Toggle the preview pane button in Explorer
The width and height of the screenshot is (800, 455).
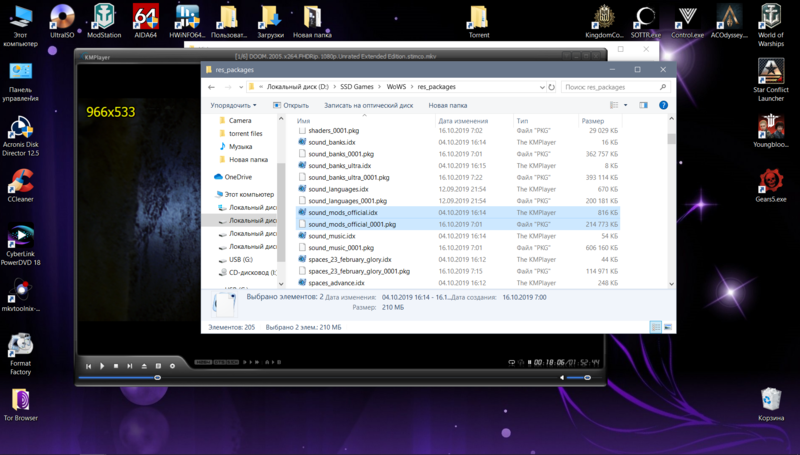[643, 105]
